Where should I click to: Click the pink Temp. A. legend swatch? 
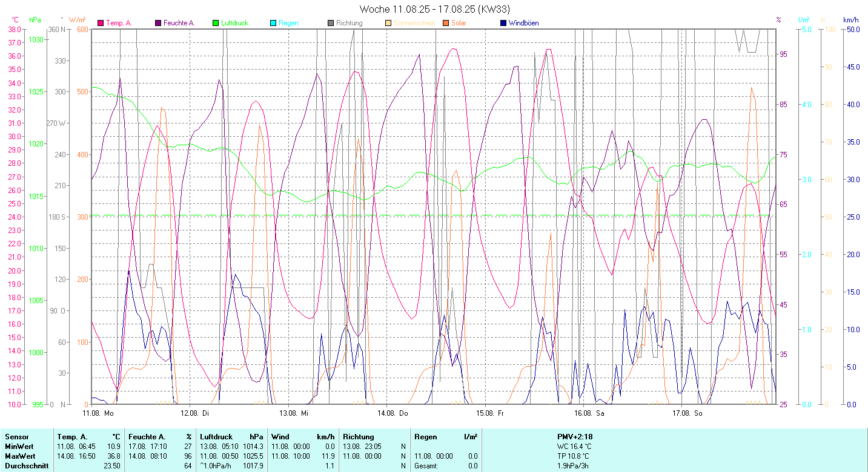coord(101,23)
